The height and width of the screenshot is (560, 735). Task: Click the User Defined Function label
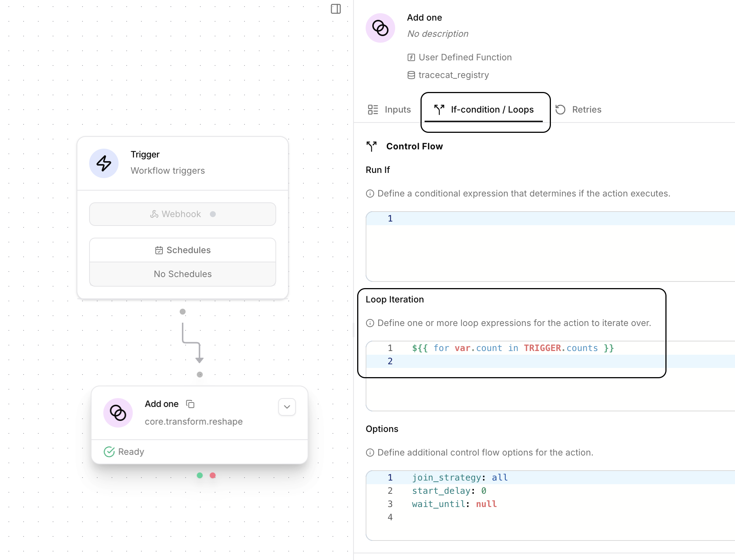click(x=465, y=57)
